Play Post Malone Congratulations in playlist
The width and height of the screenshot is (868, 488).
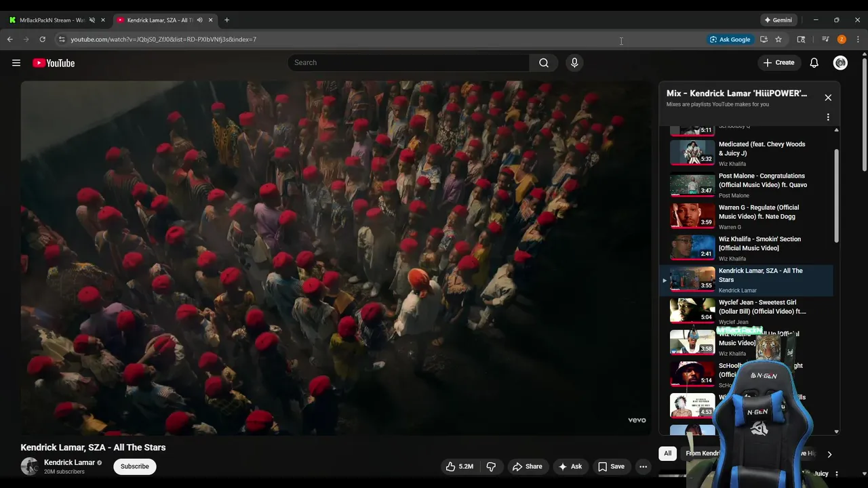746,185
